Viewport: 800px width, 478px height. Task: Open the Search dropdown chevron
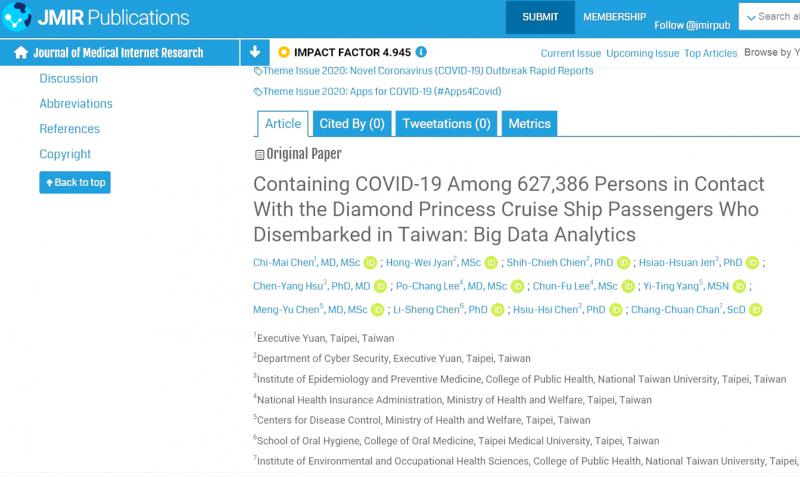pyautogui.click(x=751, y=18)
